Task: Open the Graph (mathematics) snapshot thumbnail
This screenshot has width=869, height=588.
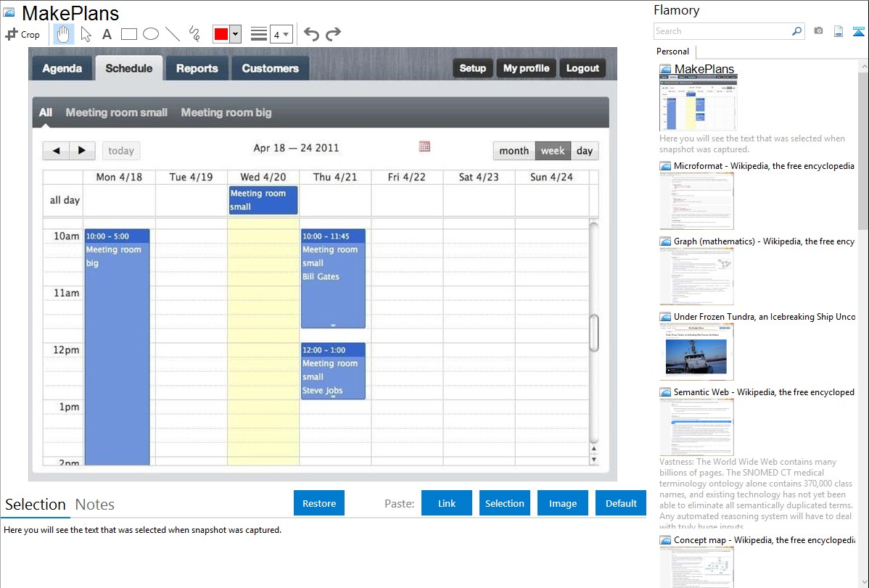Action: 696,276
